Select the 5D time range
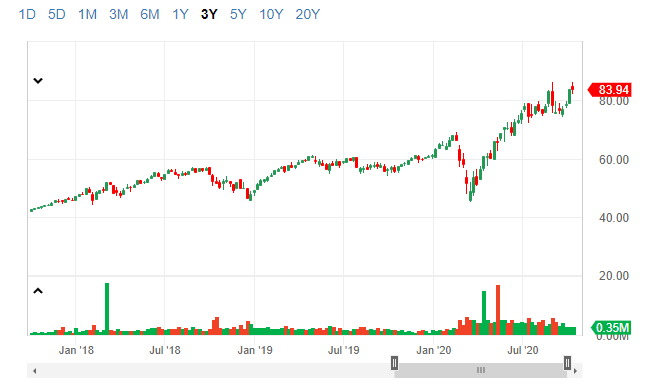 click(x=57, y=14)
